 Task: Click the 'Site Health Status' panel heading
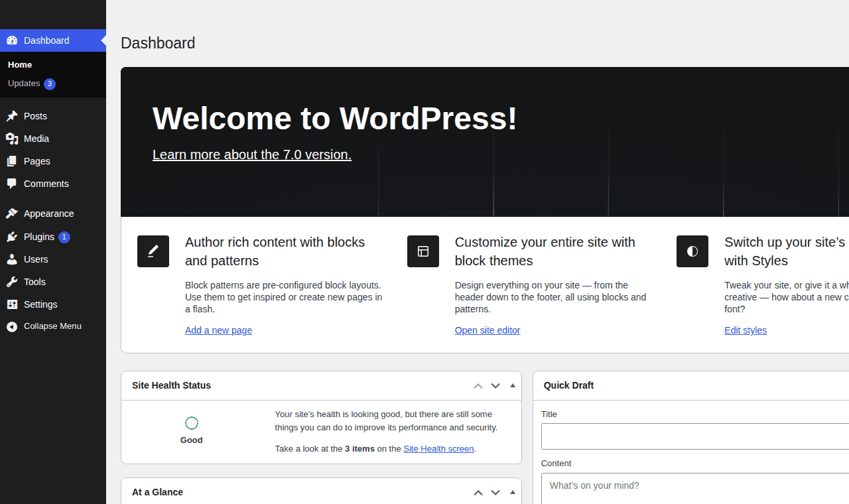pos(171,385)
